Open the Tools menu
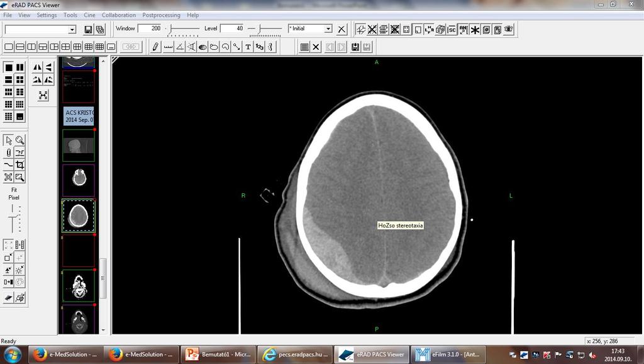Image resolution: width=644 pixels, height=364 pixels. (70, 15)
